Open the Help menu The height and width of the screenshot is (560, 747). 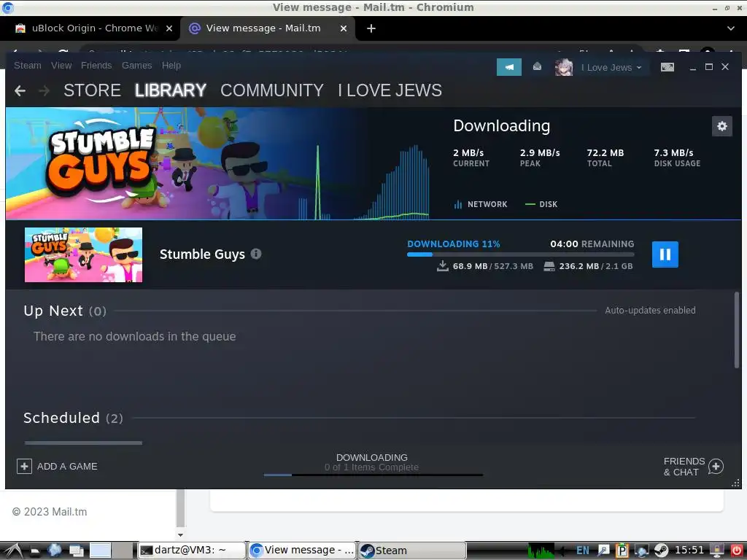tap(171, 65)
